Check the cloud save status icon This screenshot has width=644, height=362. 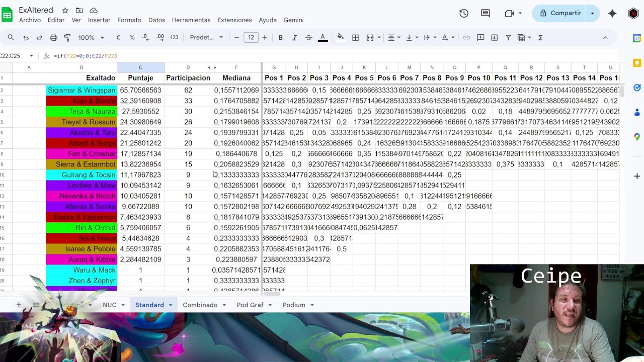click(x=94, y=11)
